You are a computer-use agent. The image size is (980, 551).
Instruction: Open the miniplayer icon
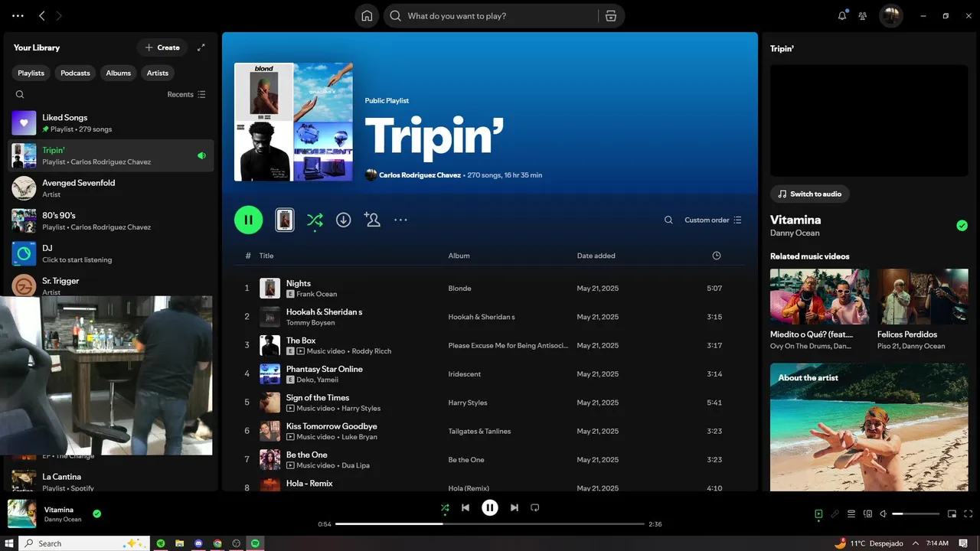pyautogui.click(x=952, y=514)
